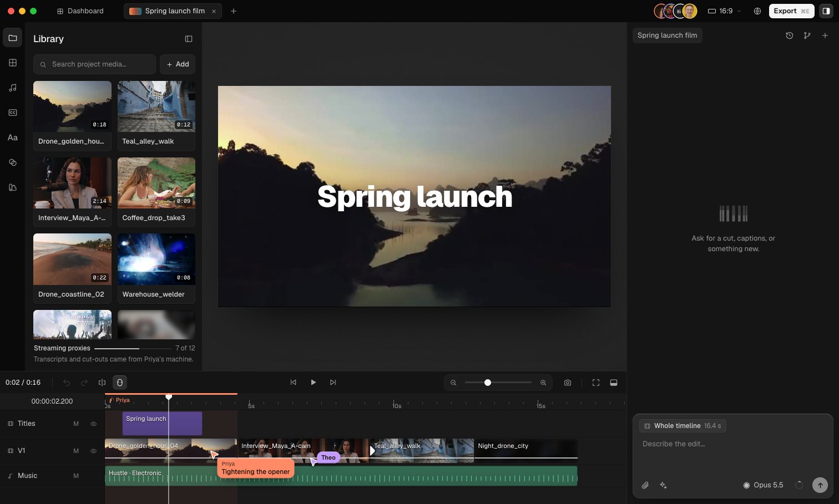Open the Whole timeline scope chip
The width and height of the screenshot is (839, 504).
(683, 426)
